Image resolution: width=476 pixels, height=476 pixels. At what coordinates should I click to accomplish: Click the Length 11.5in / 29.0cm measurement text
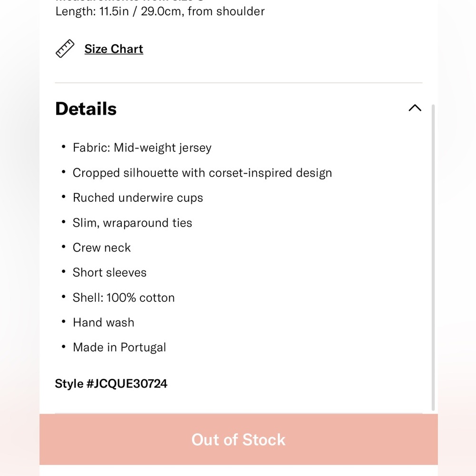pyautogui.click(x=160, y=11)
